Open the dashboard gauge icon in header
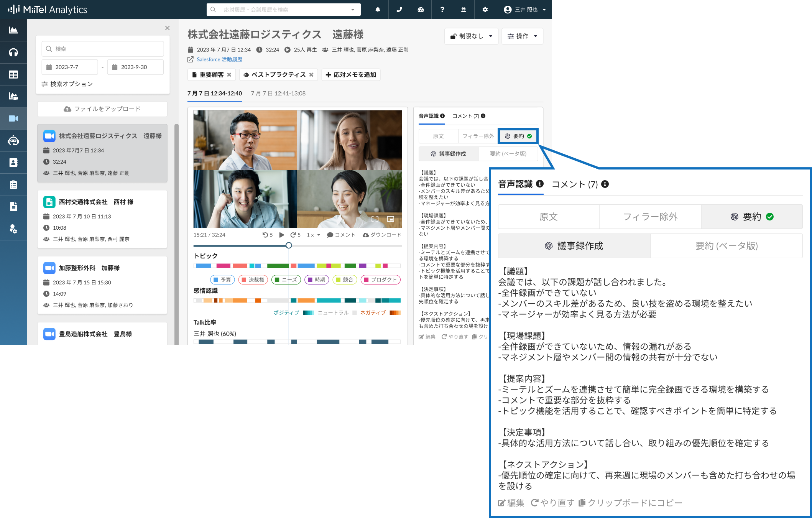This screenshot has width=812, height=518. 421,10
